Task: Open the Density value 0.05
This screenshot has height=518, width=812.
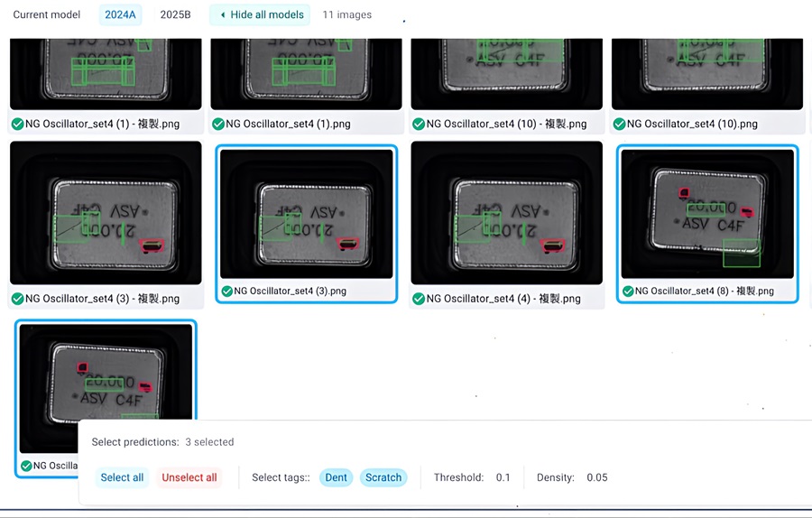Action: [x=596, y=477]
